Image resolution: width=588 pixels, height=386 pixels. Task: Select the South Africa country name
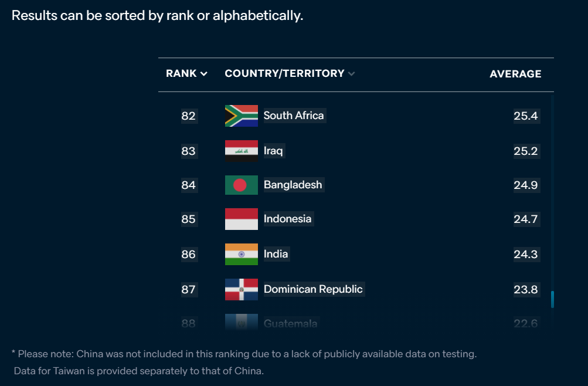294,116
